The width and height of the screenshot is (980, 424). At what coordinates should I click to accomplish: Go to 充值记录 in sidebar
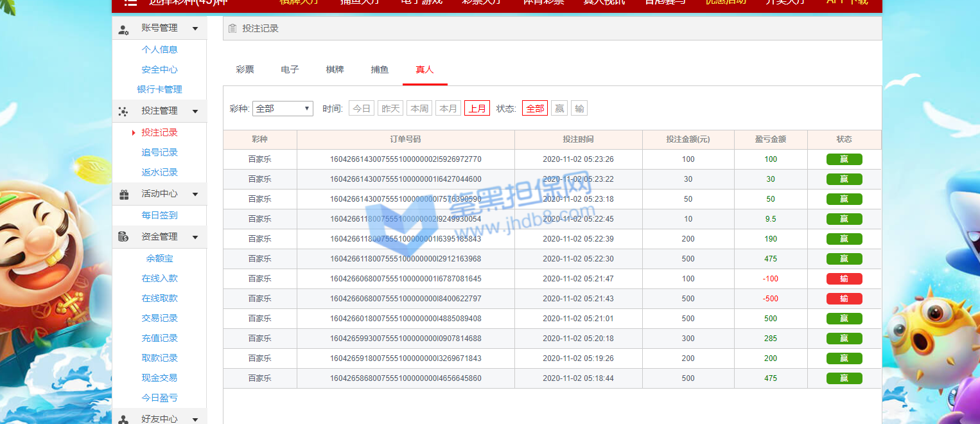coord(159,338)
